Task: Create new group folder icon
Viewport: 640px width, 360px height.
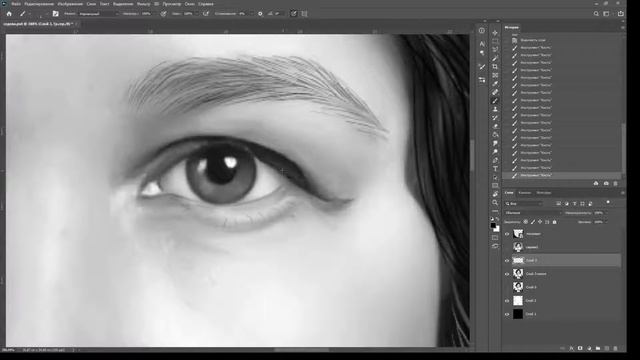Action: point(598,348)
